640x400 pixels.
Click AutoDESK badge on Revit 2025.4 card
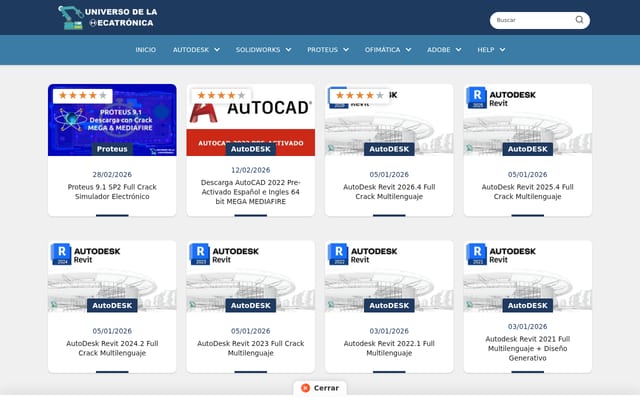[527, 149]
